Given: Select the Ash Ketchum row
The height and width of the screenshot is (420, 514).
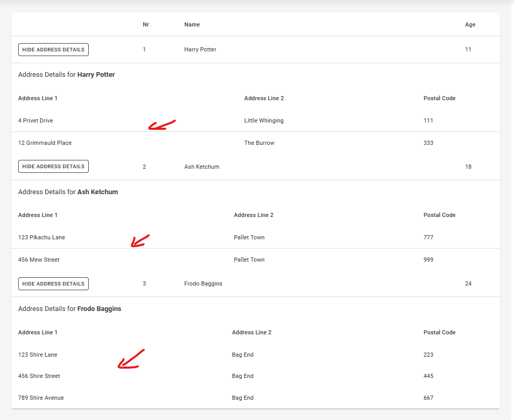Looking at the screenshot, I should point(201,166).
